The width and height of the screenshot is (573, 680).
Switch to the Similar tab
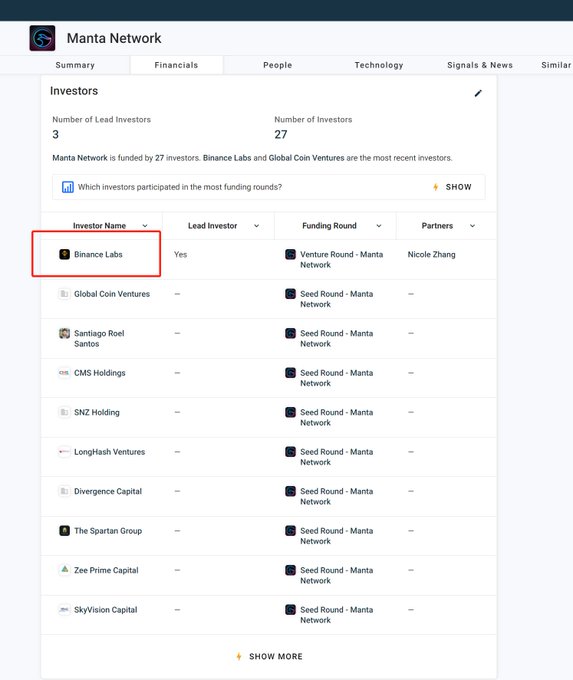556,65
